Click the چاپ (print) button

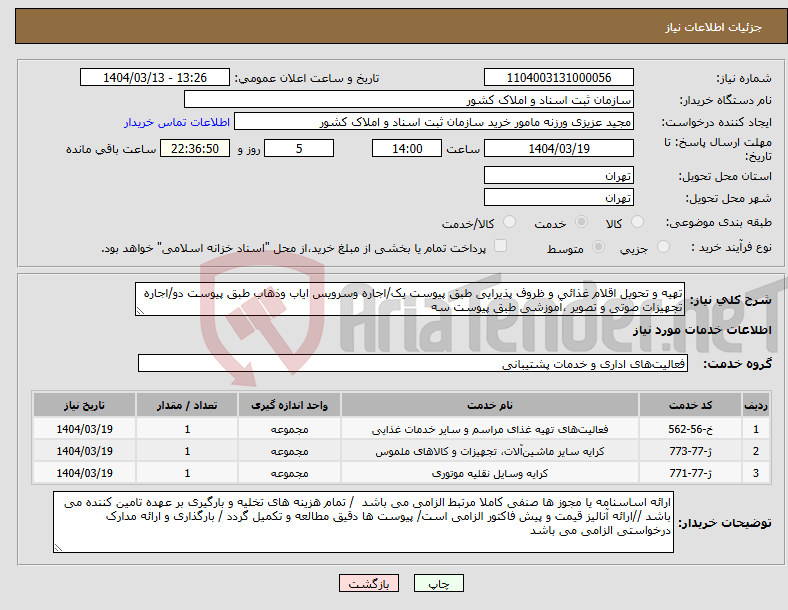438,583
